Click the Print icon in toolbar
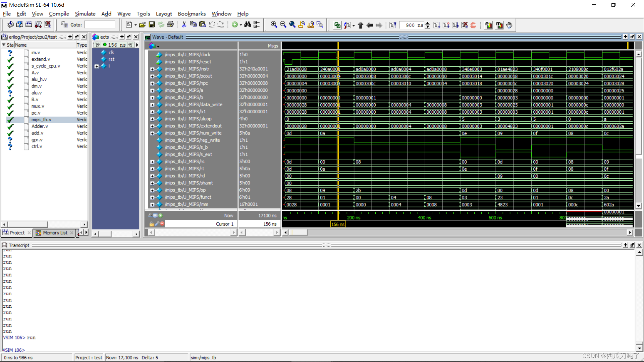 coord(170,24)
